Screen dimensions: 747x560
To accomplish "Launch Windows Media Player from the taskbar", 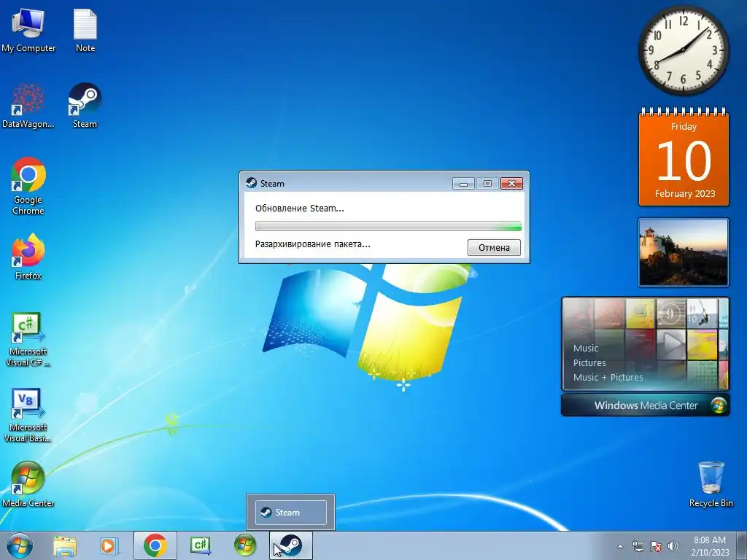I will [x=109, y=545].
